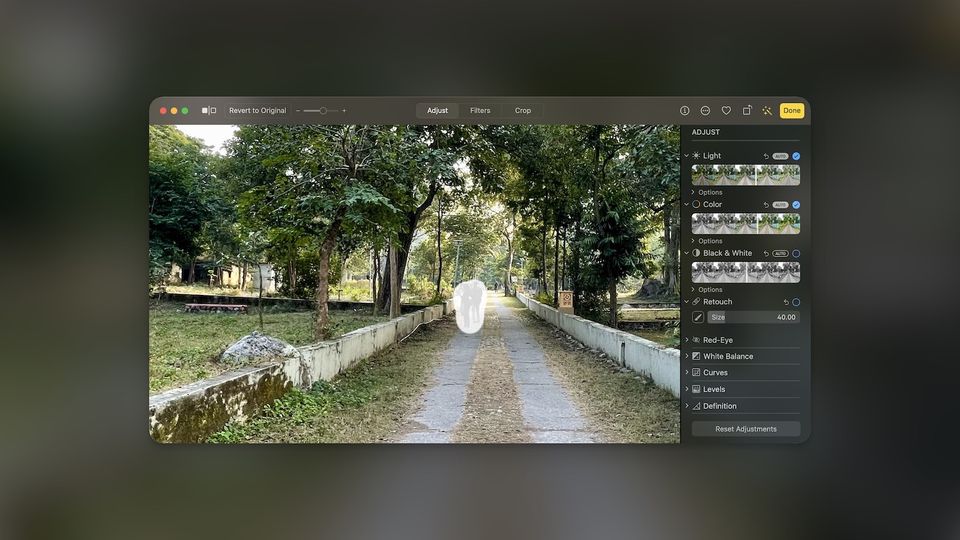The width and height of the screenshot is (960, 540).
Task: Mark photo as favorite with heart icon
Action: coord(726,111)
